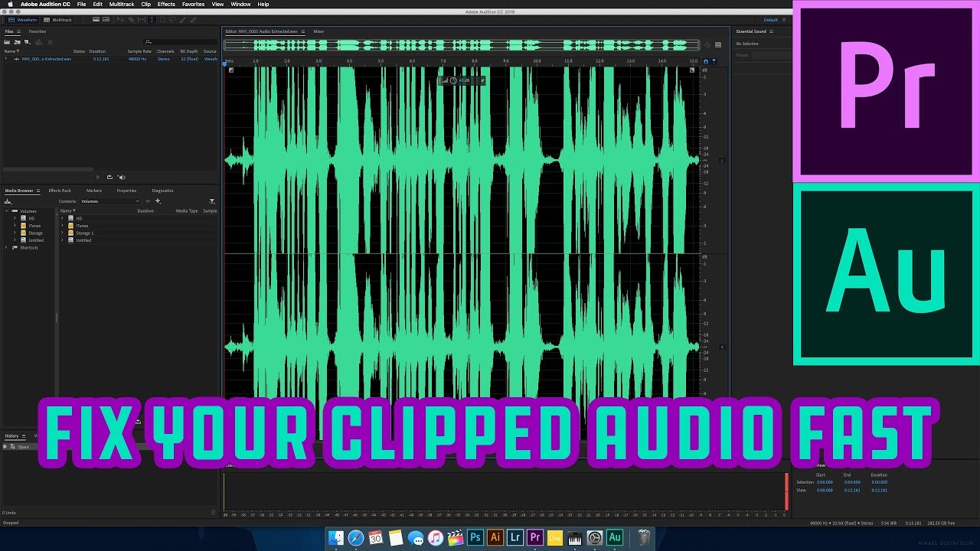
Task: Expand Storage 1 in the contents list
Action: pyautogui.click(x=62, y=233)
